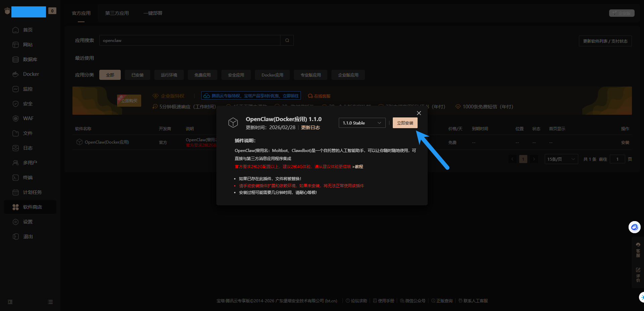
Task: Click 更新软件列表 / 支付状态 button
Action: [605, 41]
